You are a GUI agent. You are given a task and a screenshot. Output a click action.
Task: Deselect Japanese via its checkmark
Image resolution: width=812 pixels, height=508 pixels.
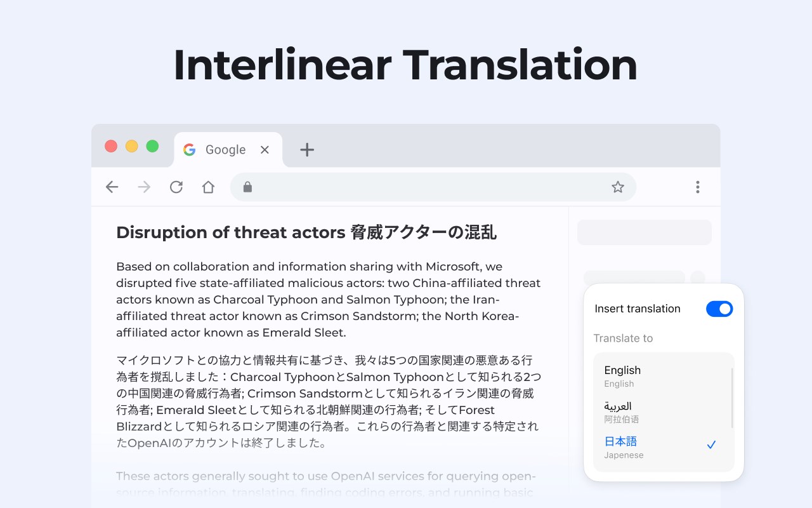tap(712, 444)
